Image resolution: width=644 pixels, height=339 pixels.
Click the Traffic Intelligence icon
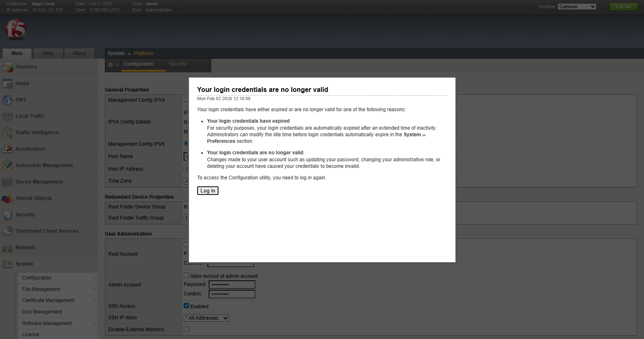pos(7,133)
